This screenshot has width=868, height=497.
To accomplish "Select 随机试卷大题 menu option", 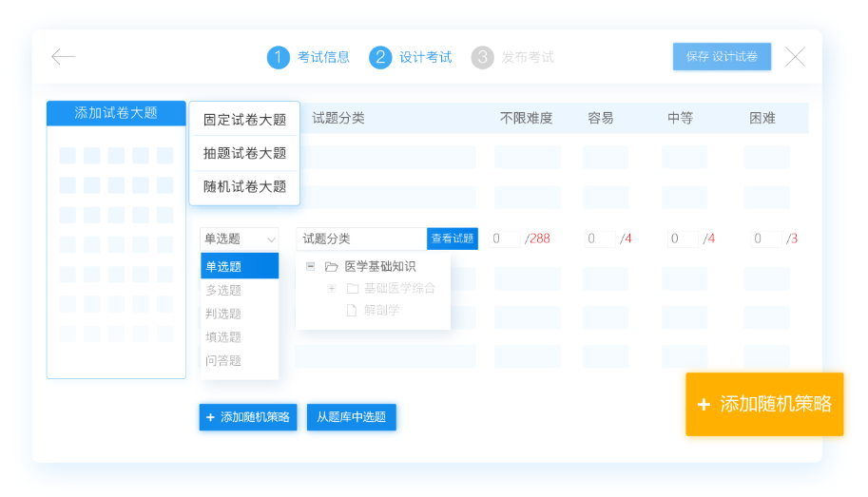I will pyautogui.click(x=244, y=186).
